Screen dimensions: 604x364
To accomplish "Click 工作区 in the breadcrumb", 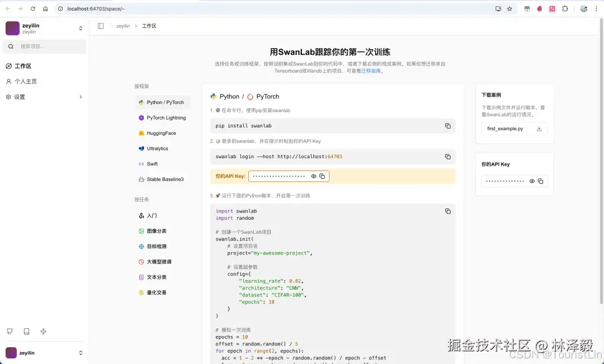I will click(149, 26).
